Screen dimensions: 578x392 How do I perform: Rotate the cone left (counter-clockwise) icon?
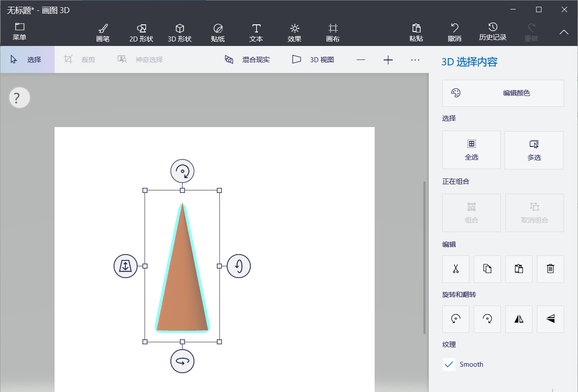tap(456, 319)
